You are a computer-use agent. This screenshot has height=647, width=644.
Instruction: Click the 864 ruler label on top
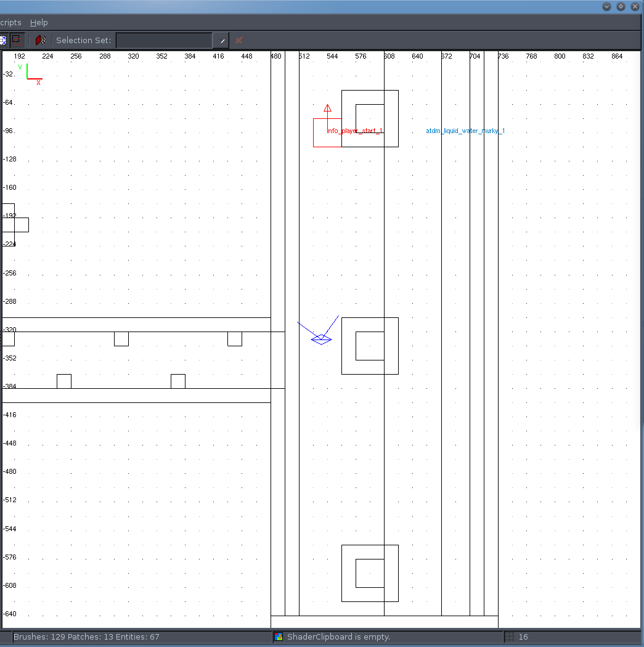click(617, 56)
